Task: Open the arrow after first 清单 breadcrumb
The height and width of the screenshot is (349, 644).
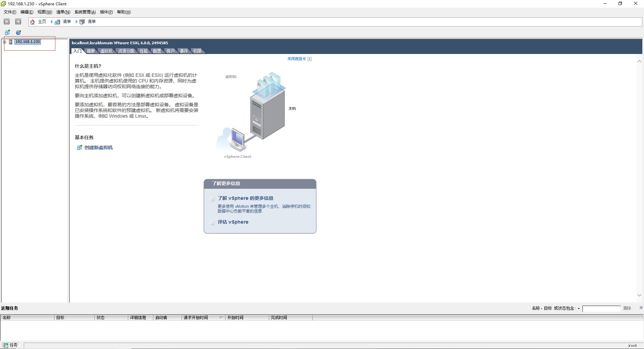Action: (x=76, y=22)
